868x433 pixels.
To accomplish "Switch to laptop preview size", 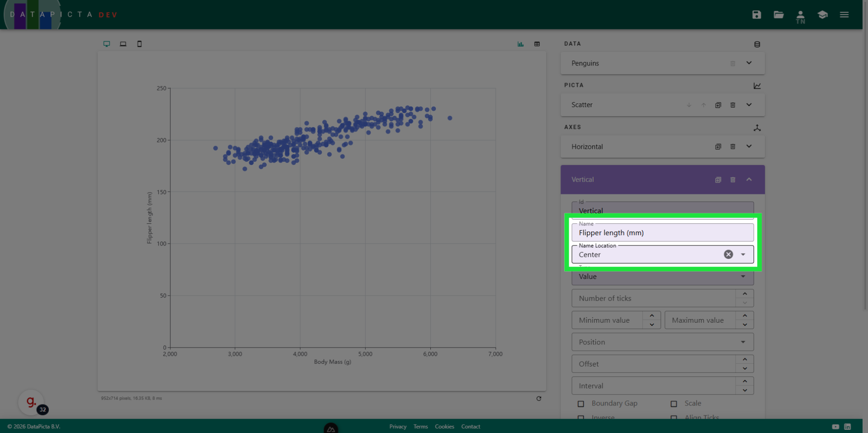I will (x=123, y=44).
